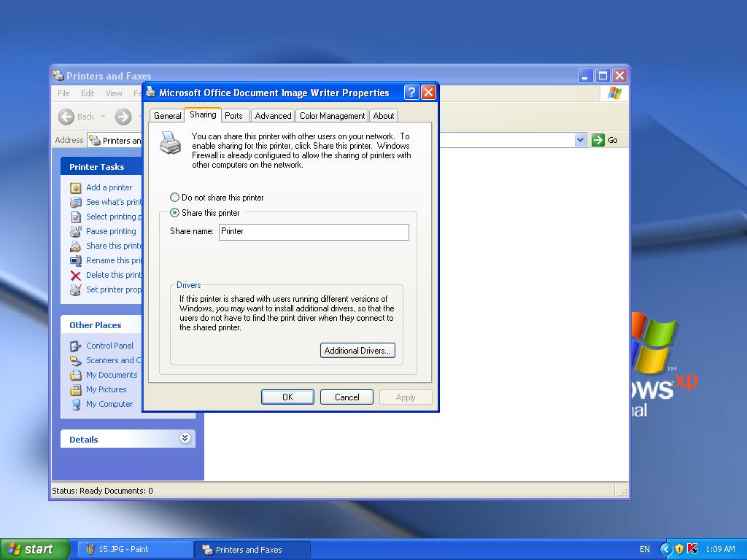Select Do not share this printer
Viewport: 747px width, 560px height.
pyautogui.click(x=174, y=198)
